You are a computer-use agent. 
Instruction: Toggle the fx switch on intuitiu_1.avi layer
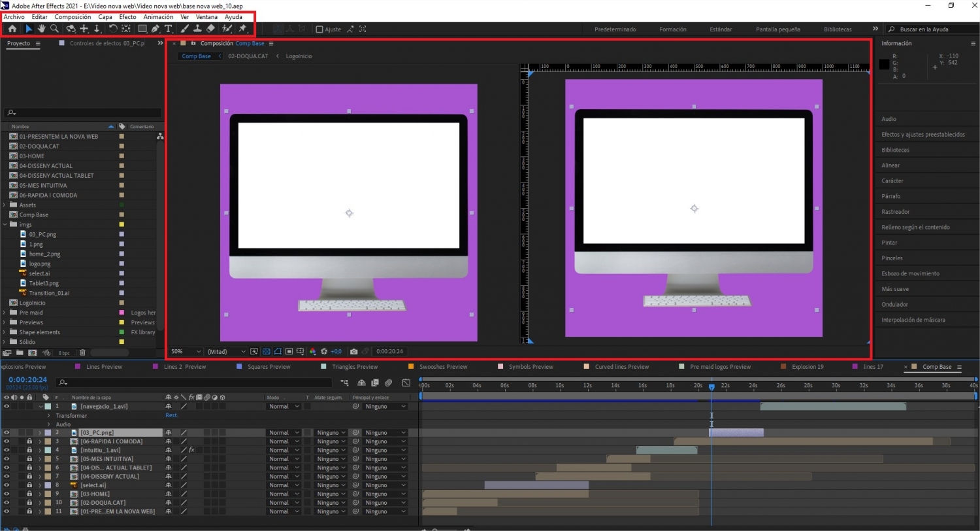pyautogui.click(x=191, y=450)
